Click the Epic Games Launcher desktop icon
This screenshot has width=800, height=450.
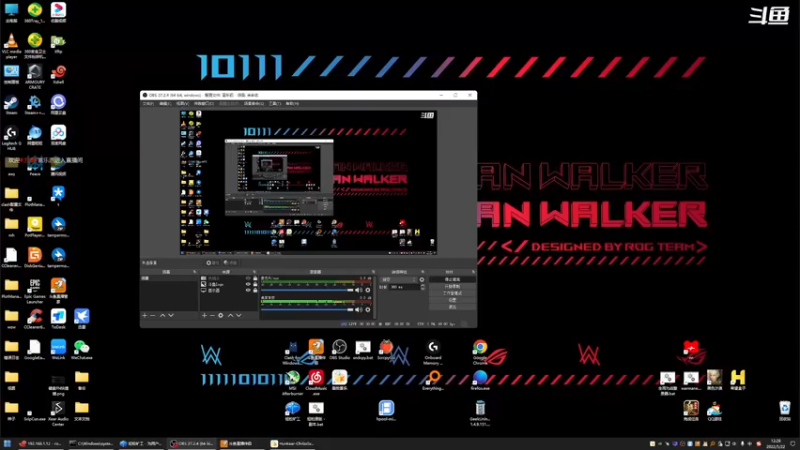coord(35,291)
